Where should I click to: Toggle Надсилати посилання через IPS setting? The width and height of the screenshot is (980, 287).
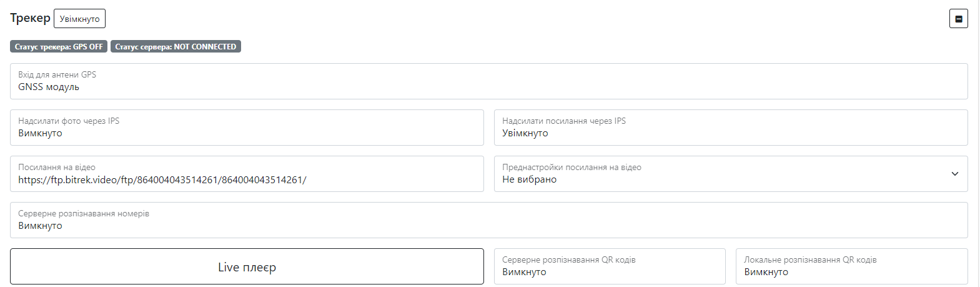(731, 128)
